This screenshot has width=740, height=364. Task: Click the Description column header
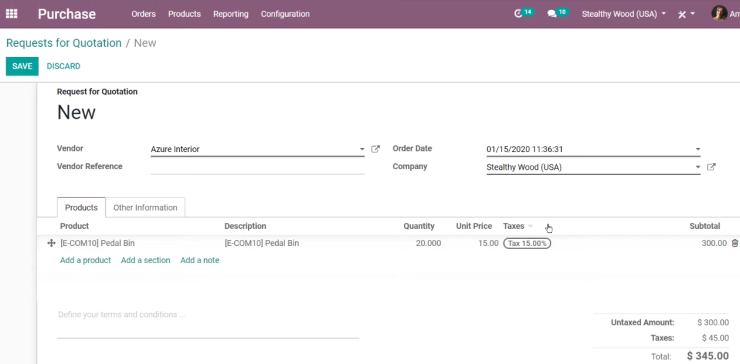coord(245,226)
